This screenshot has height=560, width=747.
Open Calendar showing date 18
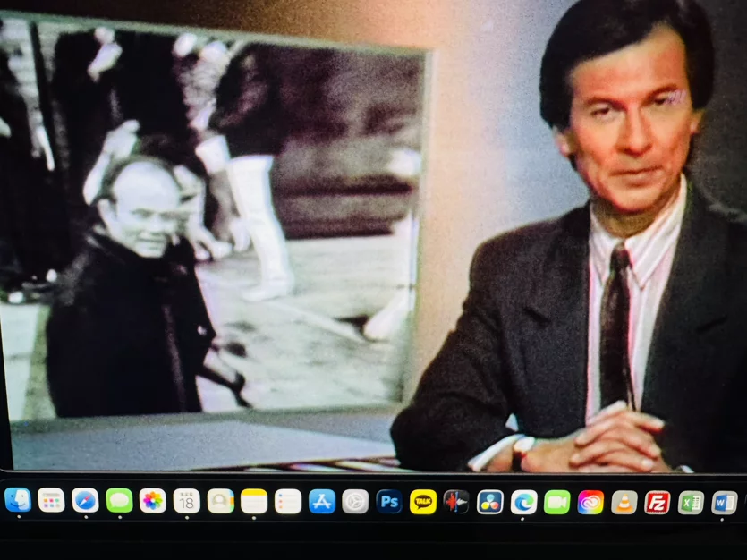point(187,501)
